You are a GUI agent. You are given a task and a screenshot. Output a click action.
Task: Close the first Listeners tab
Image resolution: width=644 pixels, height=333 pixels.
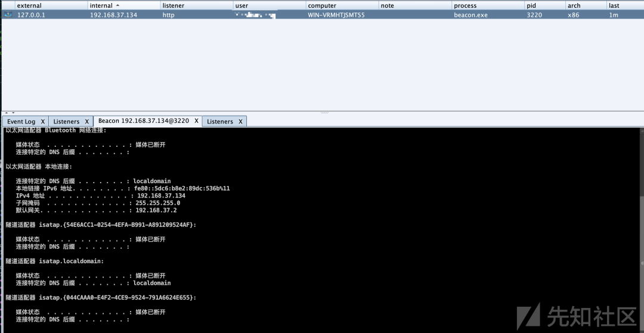(x=86, y=121)
